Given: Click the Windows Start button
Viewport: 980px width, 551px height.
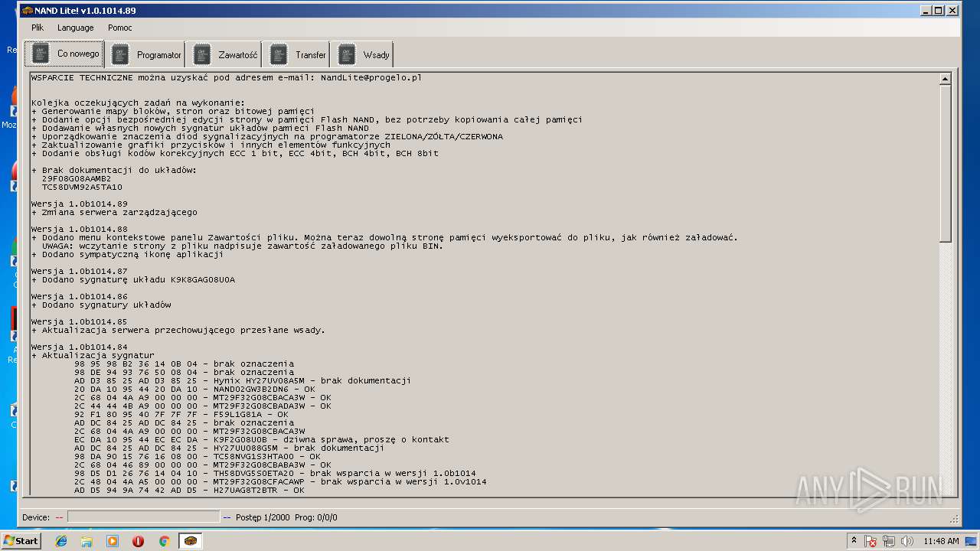Looking at the screenshot, I should tap(21, 541).
